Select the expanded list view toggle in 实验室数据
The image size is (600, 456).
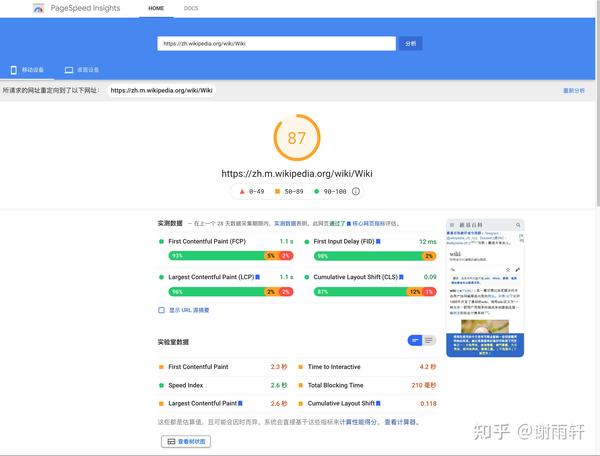(429, 340)
